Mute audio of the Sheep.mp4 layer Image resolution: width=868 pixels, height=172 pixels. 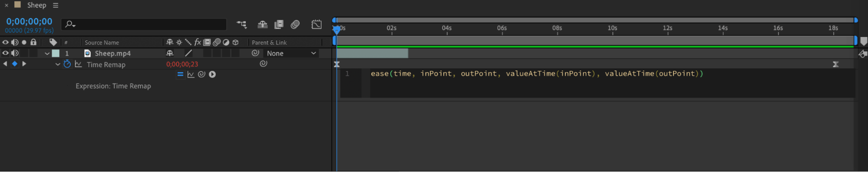[15, 53]
